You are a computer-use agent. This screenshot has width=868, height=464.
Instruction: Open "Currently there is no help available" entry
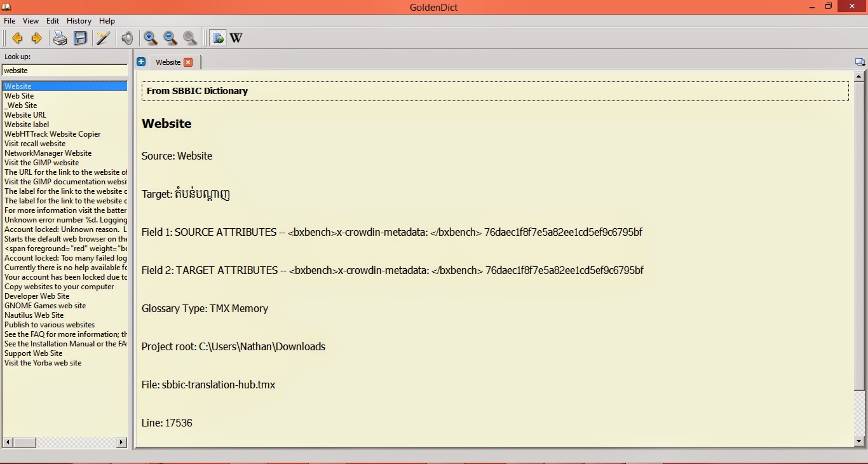pos(65,268)
